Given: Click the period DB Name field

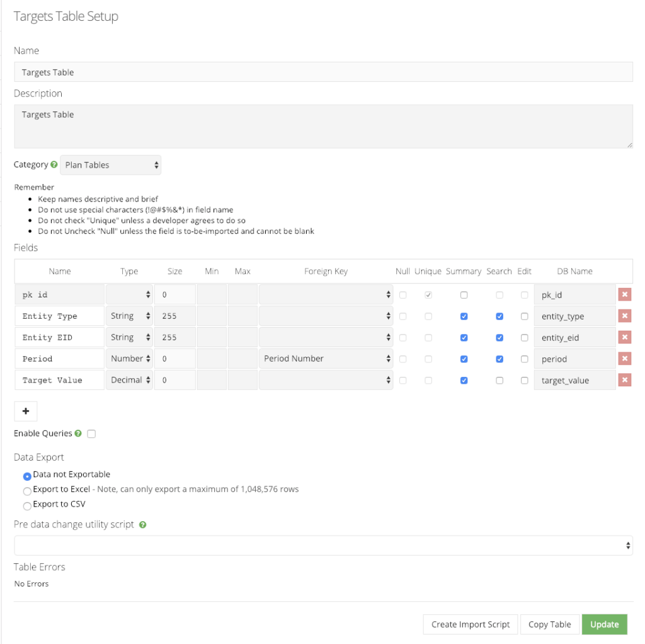Looking at the screenshot, I should tap(574, 359).
